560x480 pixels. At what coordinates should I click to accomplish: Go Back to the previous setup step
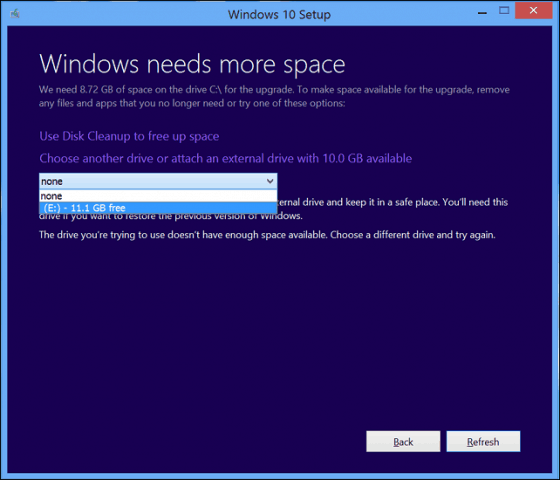403,441
